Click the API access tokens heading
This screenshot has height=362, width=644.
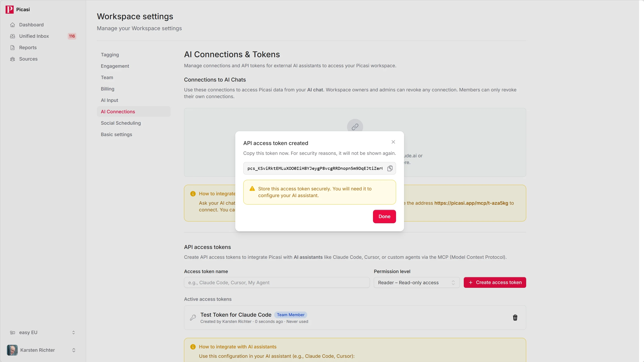click(x=207, y=247)
